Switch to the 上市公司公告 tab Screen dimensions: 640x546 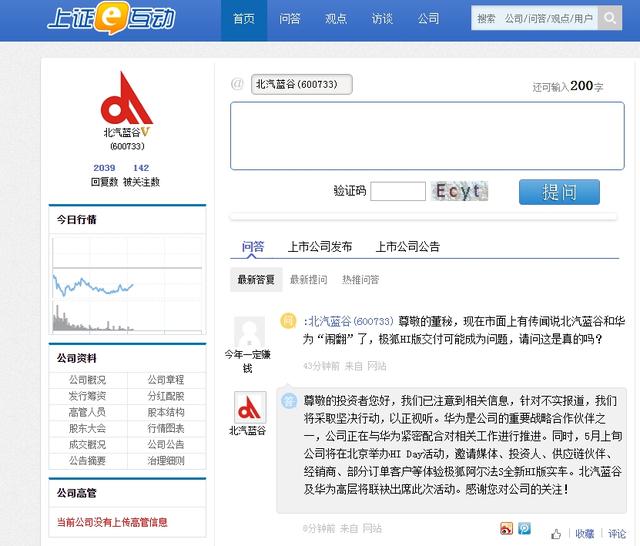(407, 246)
